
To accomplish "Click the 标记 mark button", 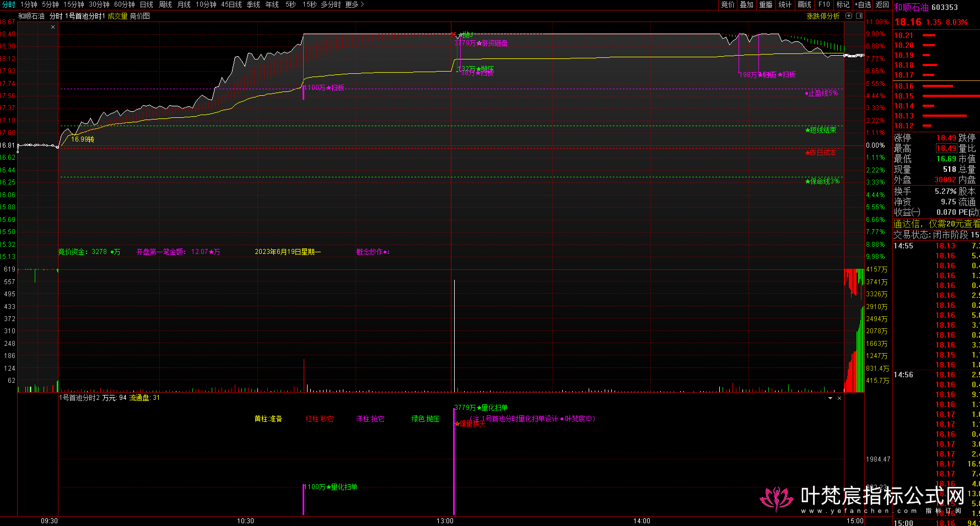I will [x=843, y=4].
